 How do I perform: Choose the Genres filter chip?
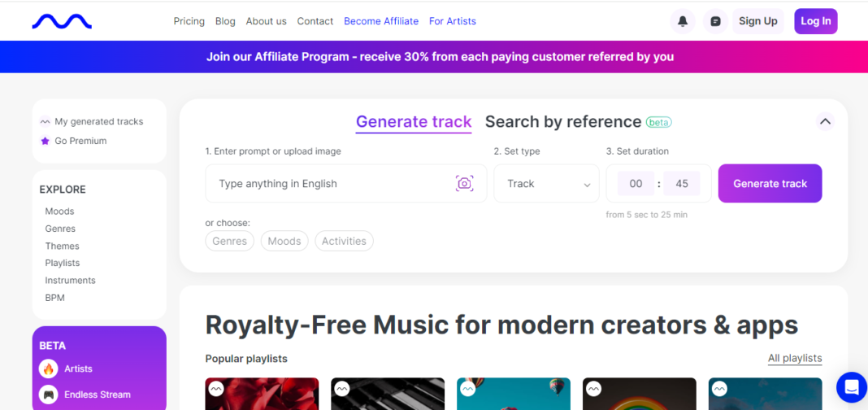229,241
